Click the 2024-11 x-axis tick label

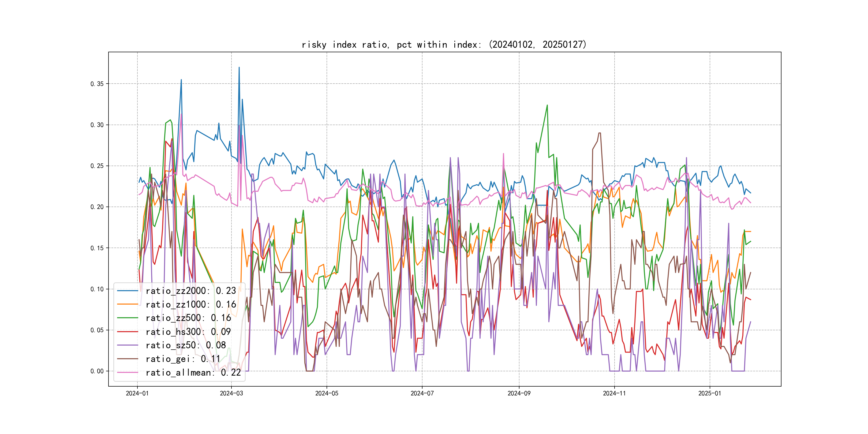pyautogui.click(x=614, y=394)
